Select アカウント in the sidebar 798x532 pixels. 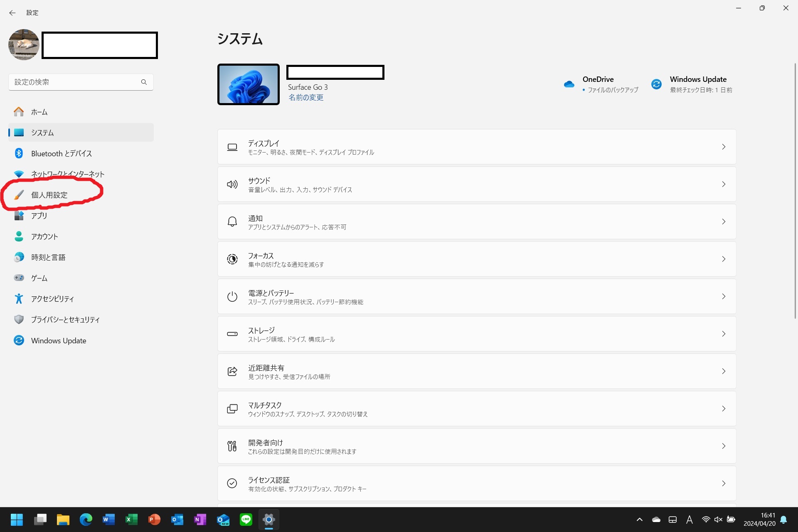click(44, 236)
